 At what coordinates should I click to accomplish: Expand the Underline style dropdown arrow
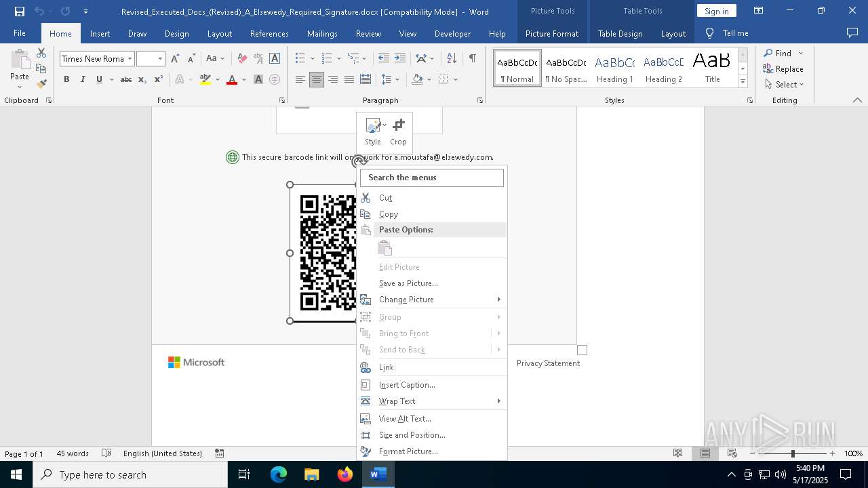coord(111,79)
